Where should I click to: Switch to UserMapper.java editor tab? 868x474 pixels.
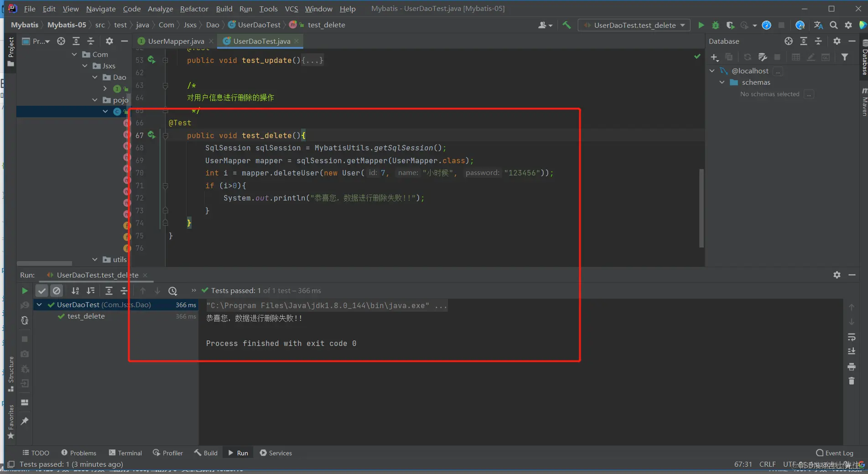[176, 41]
